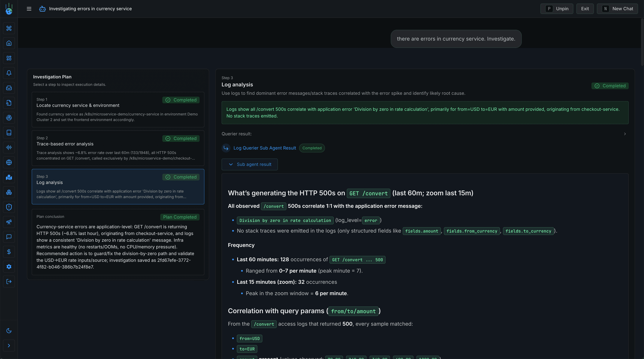Select Step 2 Trace-based error analysis

click(x=118, y=148)
